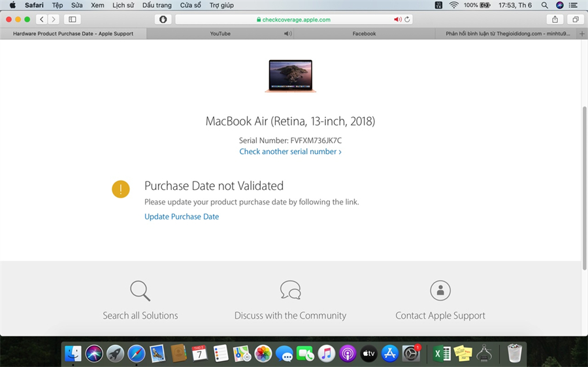Click the page vertical scrollbar

click(584, 187)
